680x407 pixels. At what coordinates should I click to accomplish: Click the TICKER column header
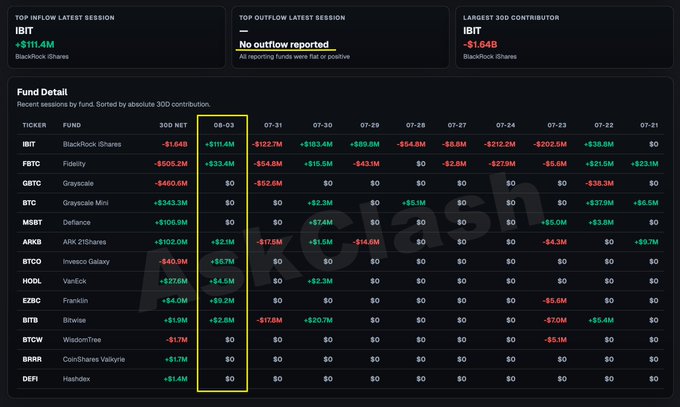34,125
